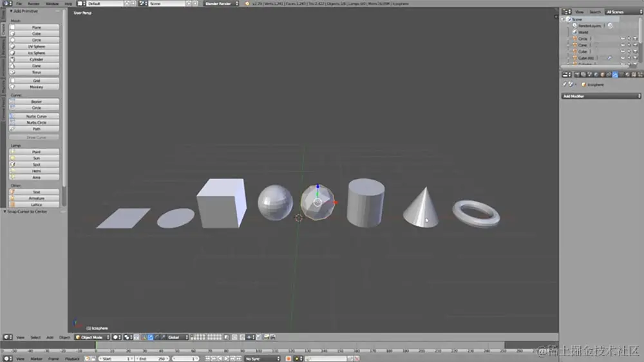Click the timeline editor type icon
The image size is (644, 362).
(8, 359)
